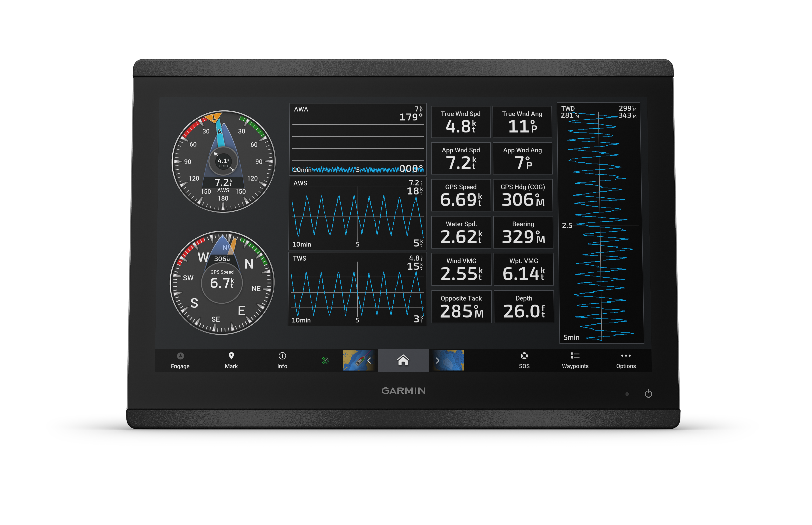812x525 pixels.
Task: Tap the Engage autopilot icon
Action: 181,356
